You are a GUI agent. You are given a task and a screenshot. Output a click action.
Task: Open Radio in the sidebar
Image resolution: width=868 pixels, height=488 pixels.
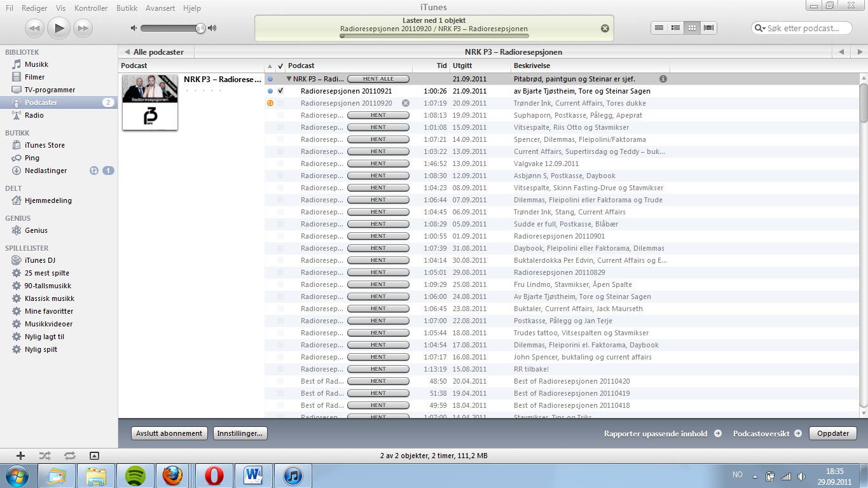coord(34,115)
